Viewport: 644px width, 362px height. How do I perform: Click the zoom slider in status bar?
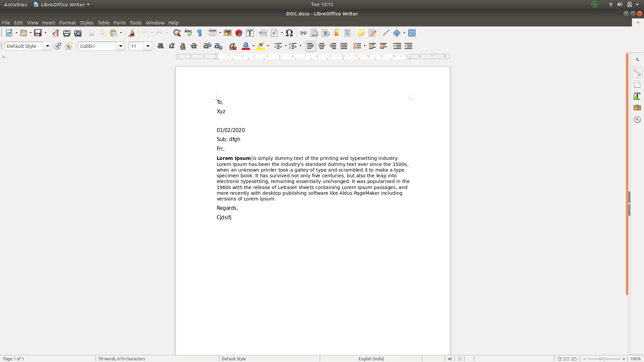(604, 359)
